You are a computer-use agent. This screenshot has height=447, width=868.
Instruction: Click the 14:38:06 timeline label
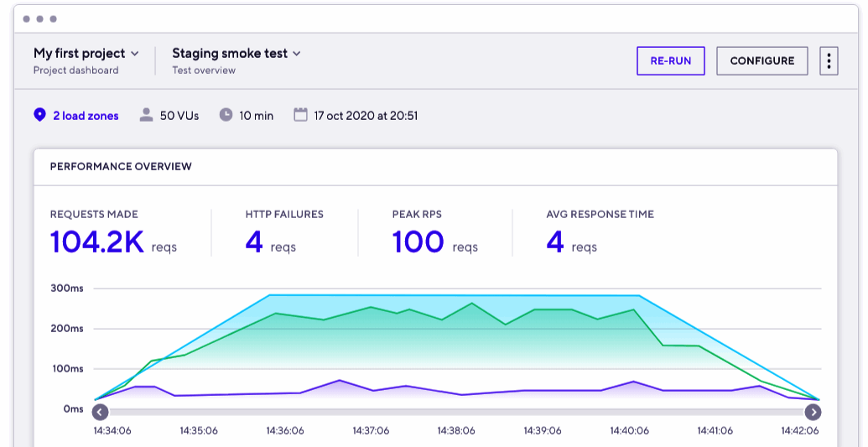456,430
